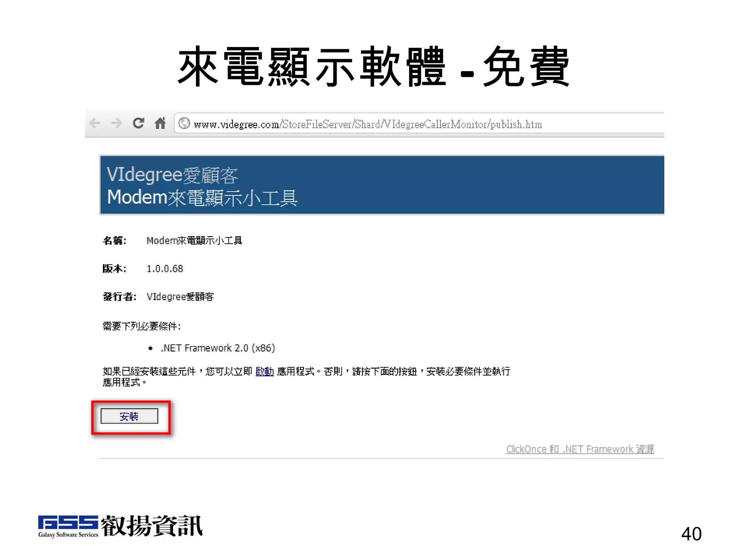Image resolution: width=747 pixels, height=560 pixels.
Task: Click the 叡揚資訊 company name logo text
Action: point(151,526)
